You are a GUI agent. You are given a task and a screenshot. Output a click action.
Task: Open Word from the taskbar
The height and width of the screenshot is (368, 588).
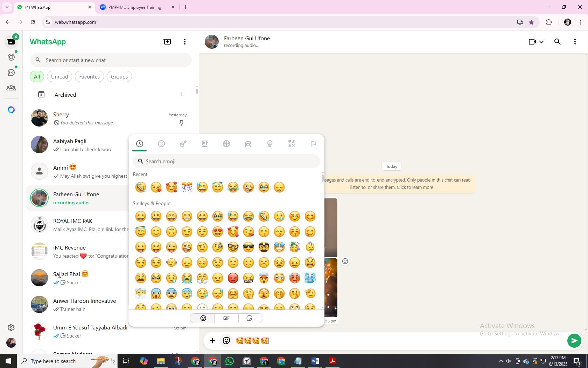[315, 361]
